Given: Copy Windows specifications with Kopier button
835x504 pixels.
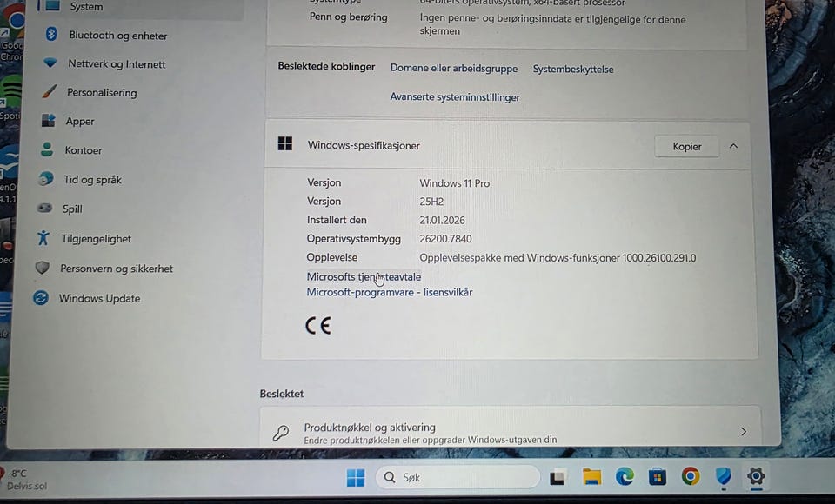Looking at the screenshot, I should pos(687,146).
